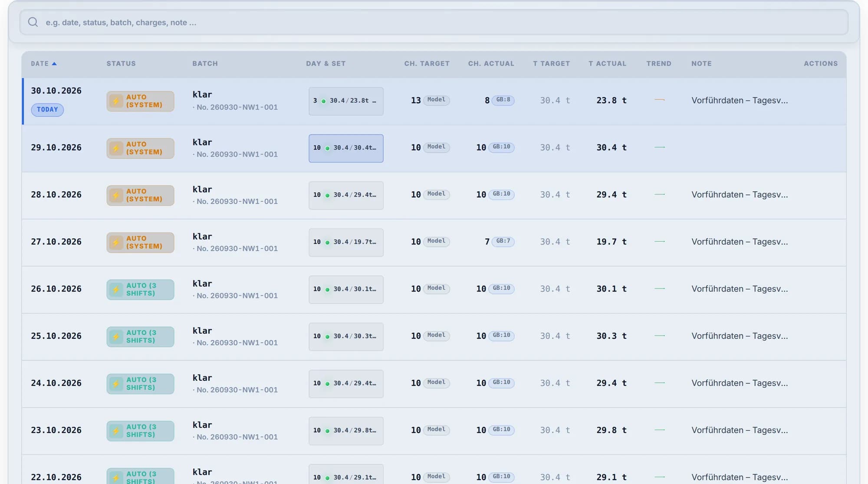This screenshot has height=484, width=868.
Task: Click the 23.8 t actual tonnage value
Action: click(x=612, y=100)
